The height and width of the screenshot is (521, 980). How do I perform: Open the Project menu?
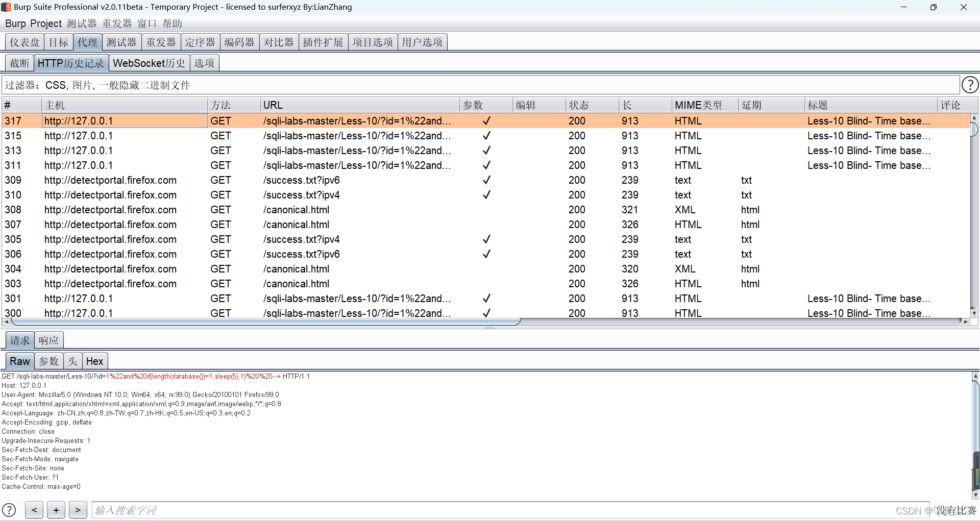46,23
